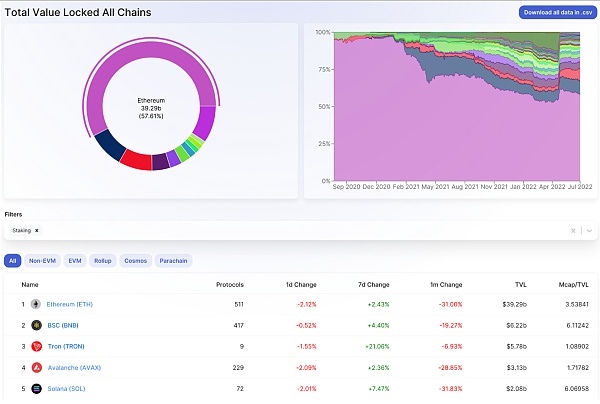Click the dark navy donut segment
The width and height of the screenshot is (600, 404).
(x=109, y=146)
